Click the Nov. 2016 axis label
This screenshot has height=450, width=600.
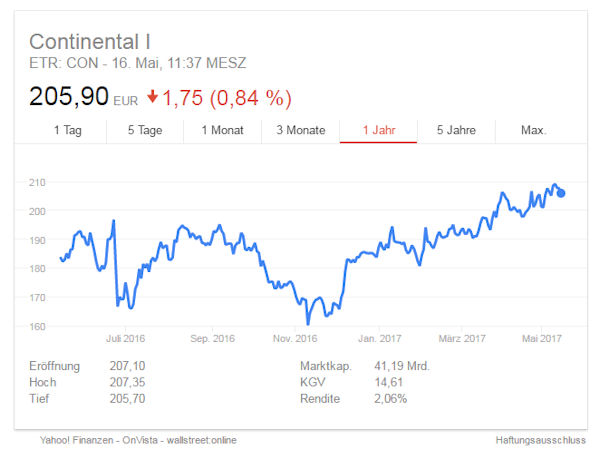(x=295, y=339)
